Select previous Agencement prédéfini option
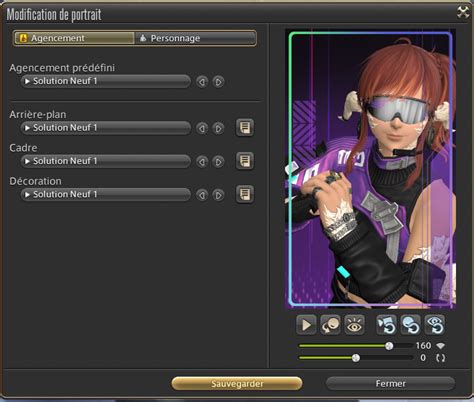The image size is (474, 402). tap(202, 82)
